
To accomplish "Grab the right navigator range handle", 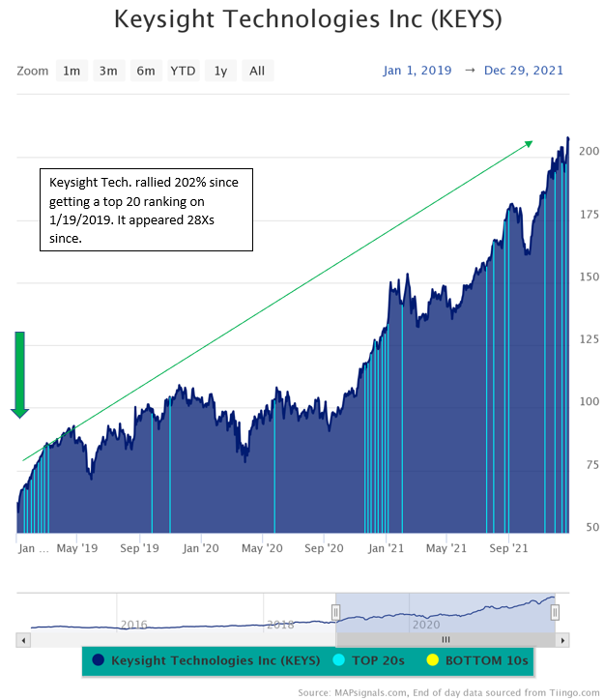I will (555, 612).
